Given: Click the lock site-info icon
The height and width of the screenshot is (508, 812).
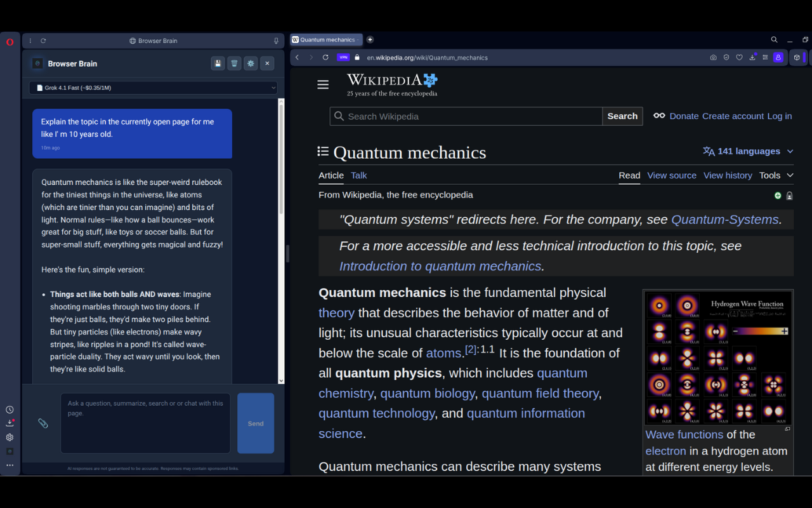Looking at the screenshot, I should [357, 57].
